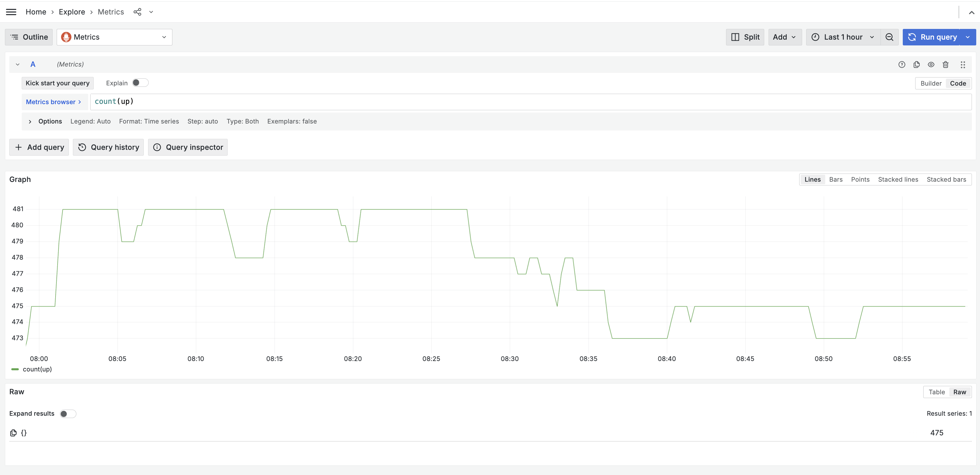The height and width of the screenshot is (475, 980).
Task: Switch to Code editor mode
Action: tap(958, 83)
